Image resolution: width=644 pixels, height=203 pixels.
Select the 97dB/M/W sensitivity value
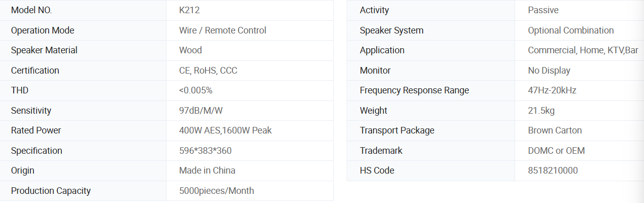200,111
